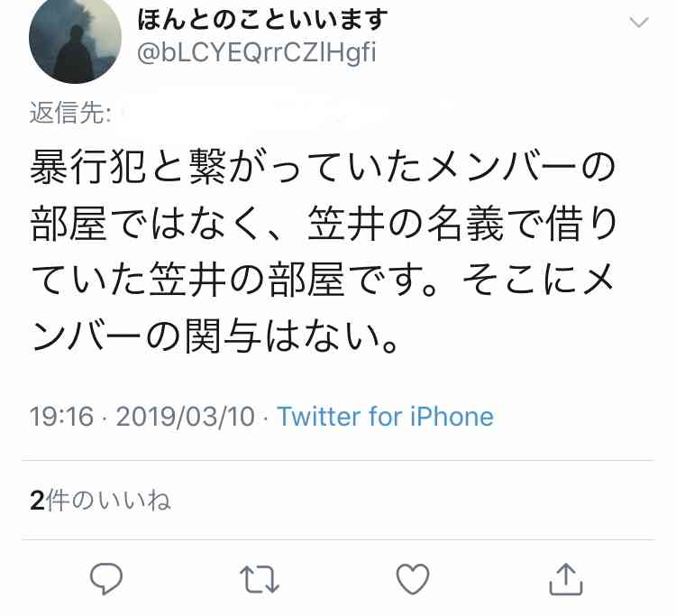This screenshot has height=616, width=676.
Task: Open the share sheet via upload icon
Action: point(566,579)
